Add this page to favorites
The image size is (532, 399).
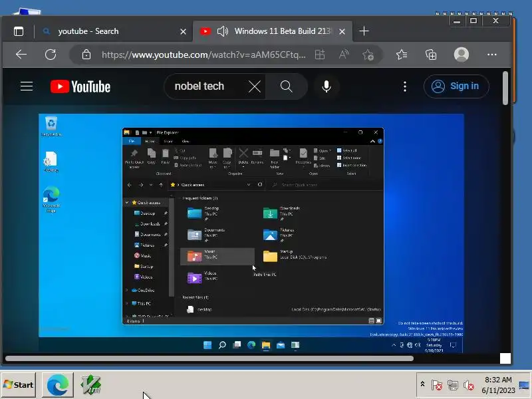pos(368,55)
